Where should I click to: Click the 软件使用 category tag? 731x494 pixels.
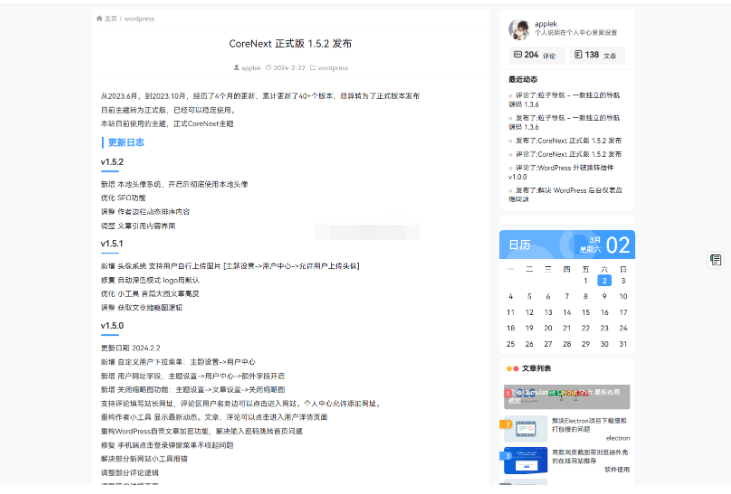point(616,469)
